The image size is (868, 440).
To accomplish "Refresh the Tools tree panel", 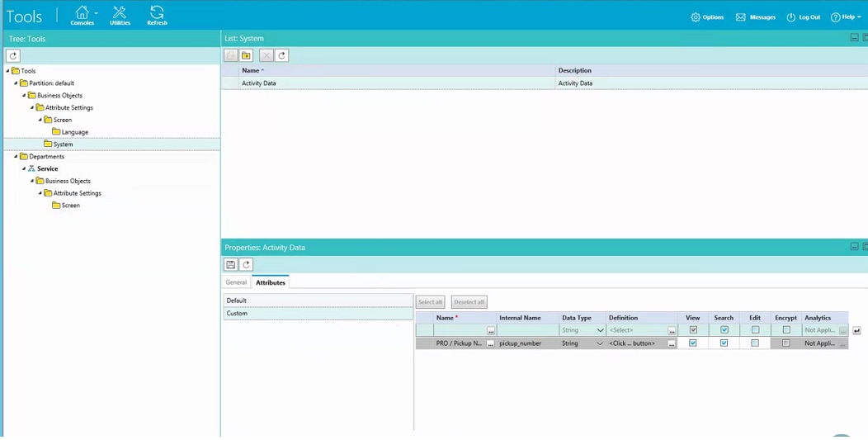I will [13, 55].
